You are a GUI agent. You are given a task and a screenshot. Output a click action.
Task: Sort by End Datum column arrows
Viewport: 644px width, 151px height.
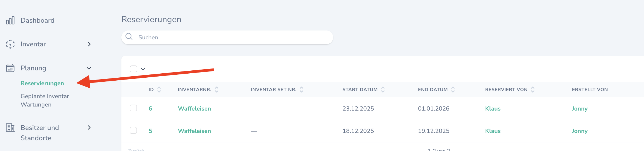[x=453, y=90]
